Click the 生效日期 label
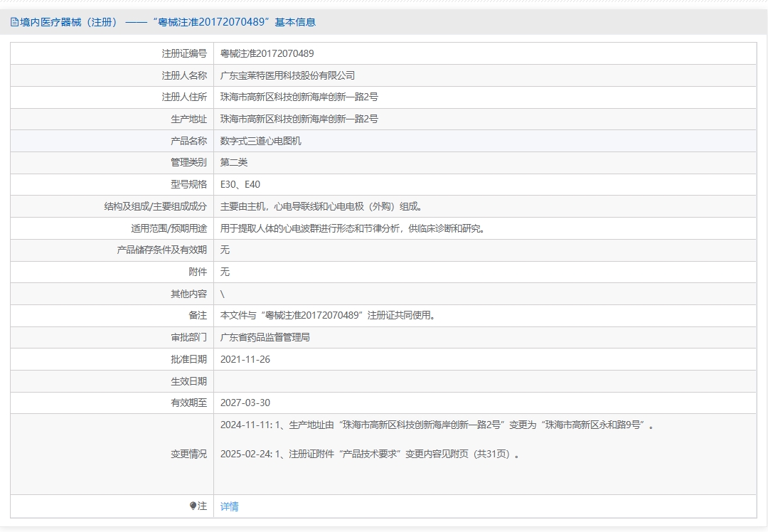Viewport: 768px width, 532px height. click(x=188, y=381)
